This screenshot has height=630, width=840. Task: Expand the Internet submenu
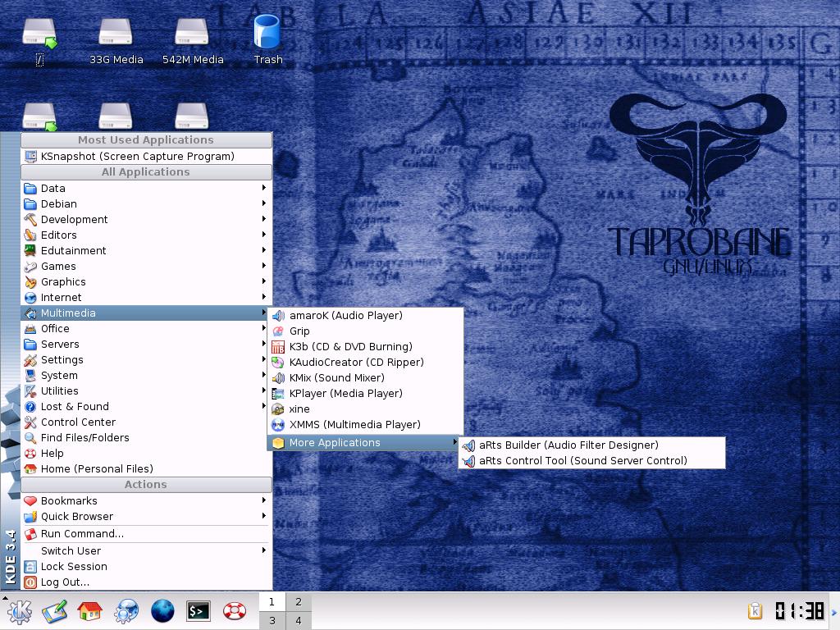[146, 297]
